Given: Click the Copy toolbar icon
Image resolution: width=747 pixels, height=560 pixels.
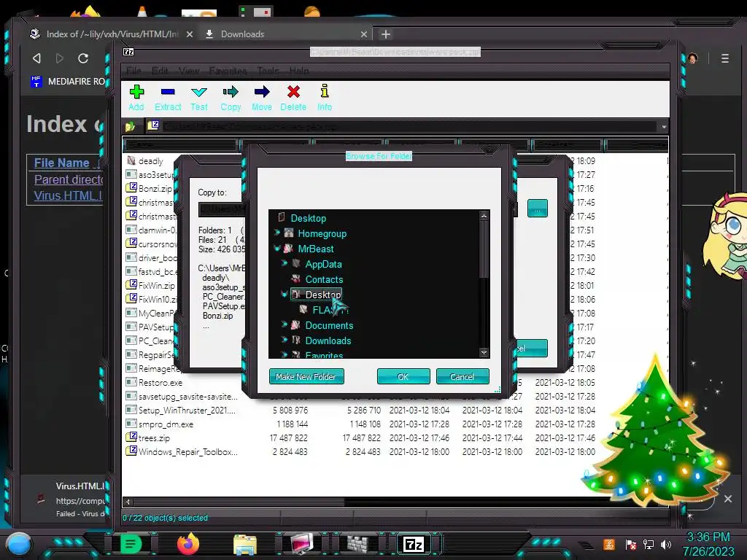Looking at the screenshot, I should (x=231, y=98).
